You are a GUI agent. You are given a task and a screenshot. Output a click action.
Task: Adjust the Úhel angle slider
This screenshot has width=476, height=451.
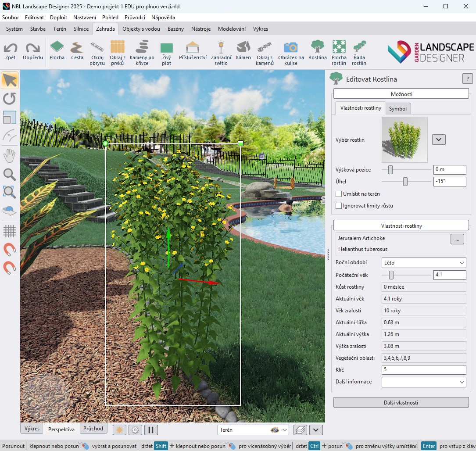pos(405,182)
